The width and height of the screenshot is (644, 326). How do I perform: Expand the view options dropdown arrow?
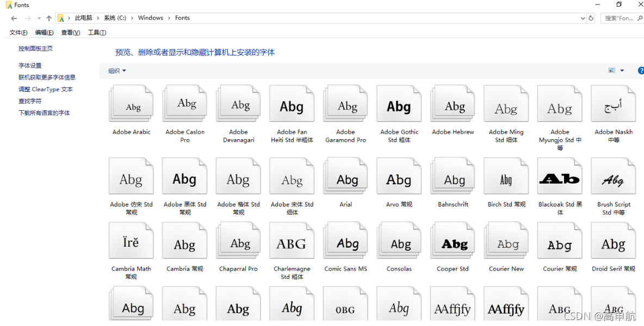tap(622, 71)
